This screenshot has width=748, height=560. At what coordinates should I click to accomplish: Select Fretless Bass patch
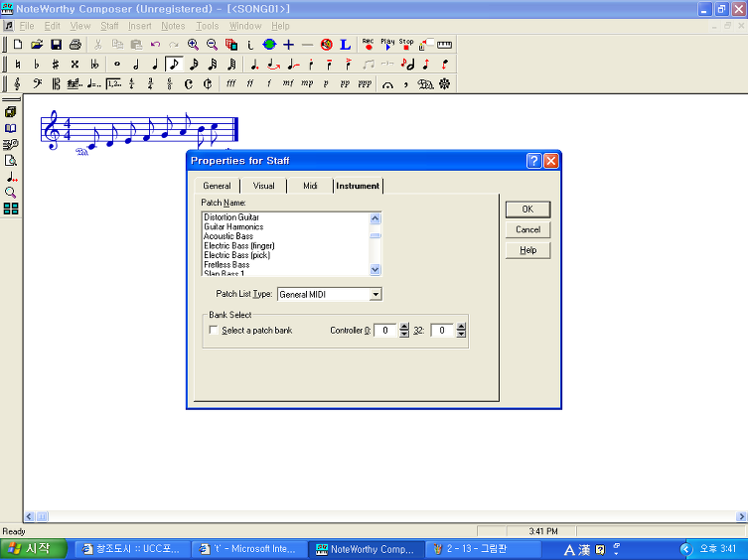click(x=226, y=265)
